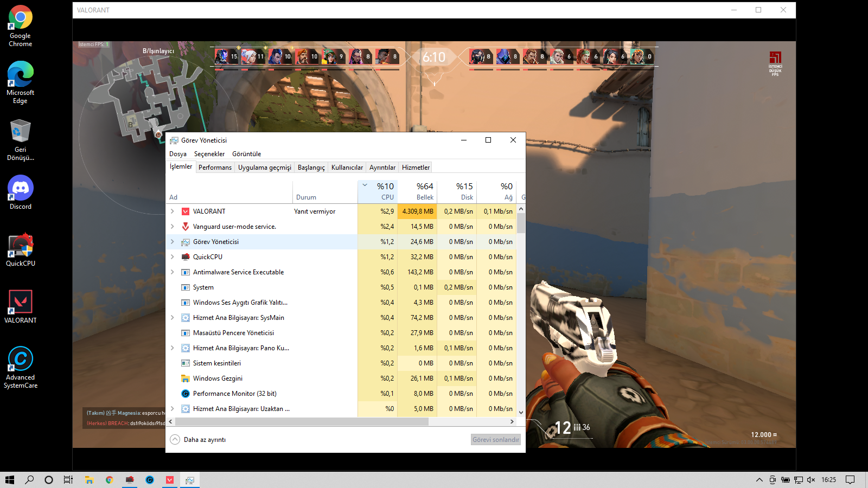This screenshot has height=488, width=868.
Task: Switch to the Uygulama geçmişi tab
Action: [265, 168]
